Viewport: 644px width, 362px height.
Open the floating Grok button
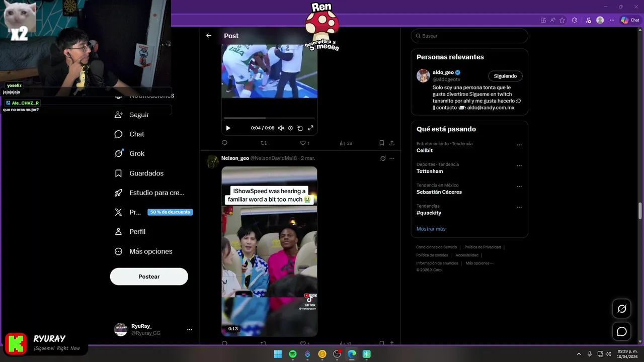coord(622,309)
